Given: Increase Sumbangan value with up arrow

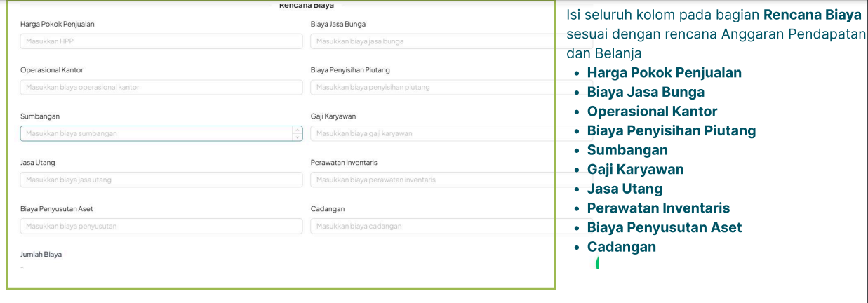Looking at the screenshot, I should point(298,130).
